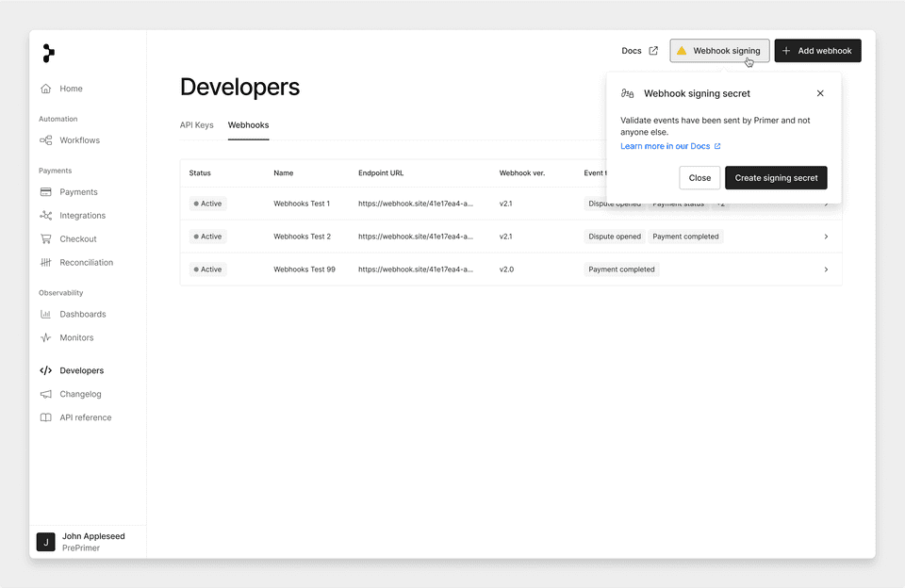
Task: Click the Close button in popover
Action: coord(699,178)
